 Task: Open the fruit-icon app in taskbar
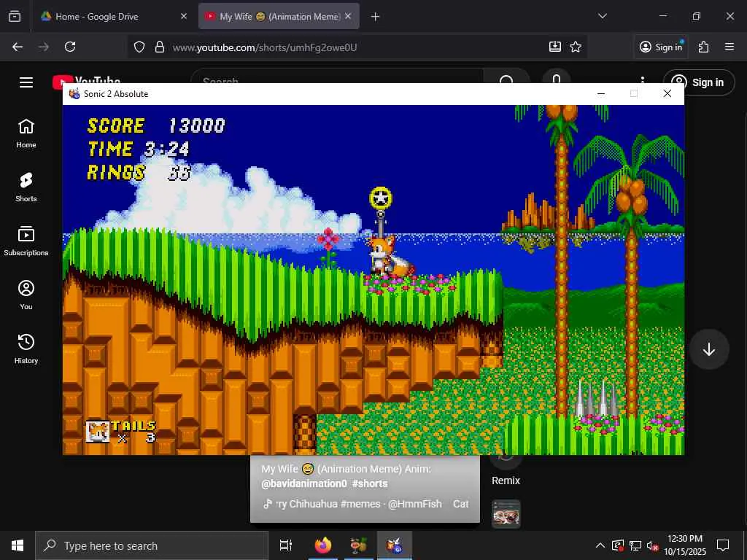click(359, 545)
